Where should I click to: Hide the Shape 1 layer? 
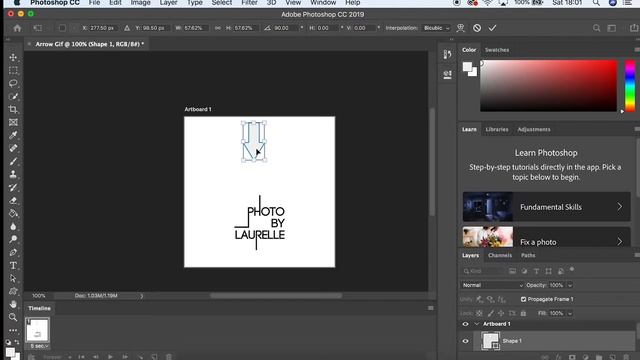[465, 341]
